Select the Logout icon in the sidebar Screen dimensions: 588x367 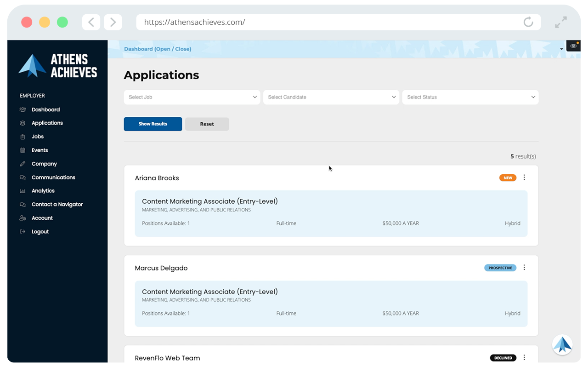click(x=23, y=231)
